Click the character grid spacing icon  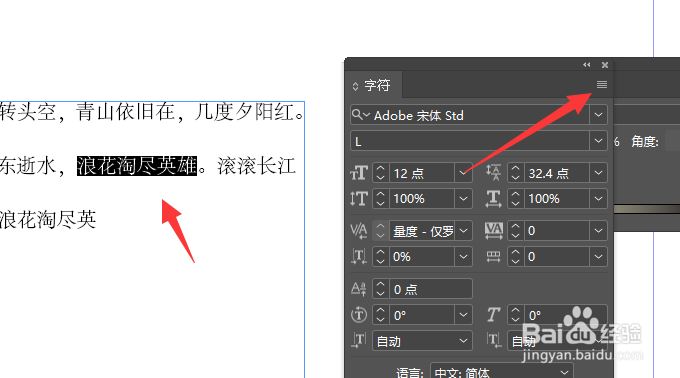pyautogui.click(x=494, y=257)
